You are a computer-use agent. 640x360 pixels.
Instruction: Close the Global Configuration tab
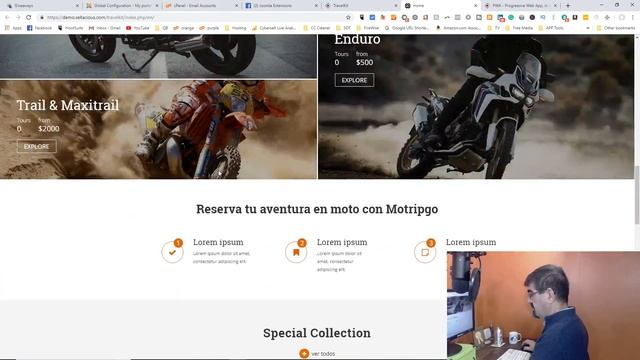[x=157, y=6]
